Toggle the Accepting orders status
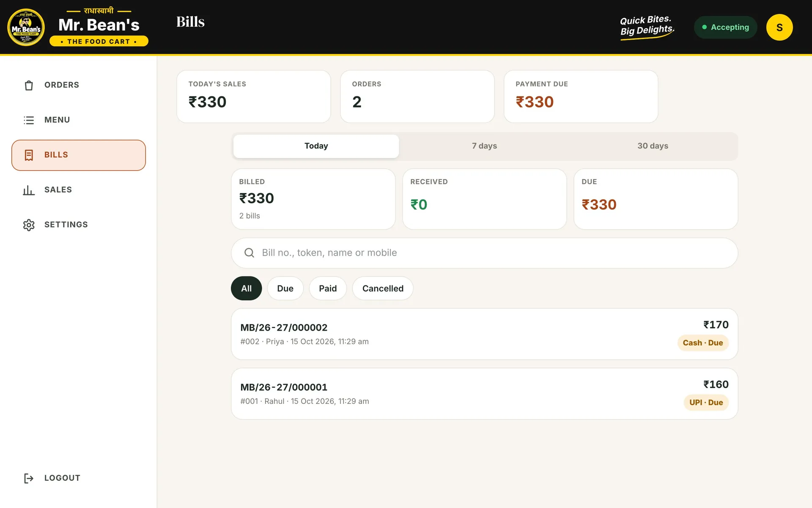812x508 pixels. [x=725, y=27]
